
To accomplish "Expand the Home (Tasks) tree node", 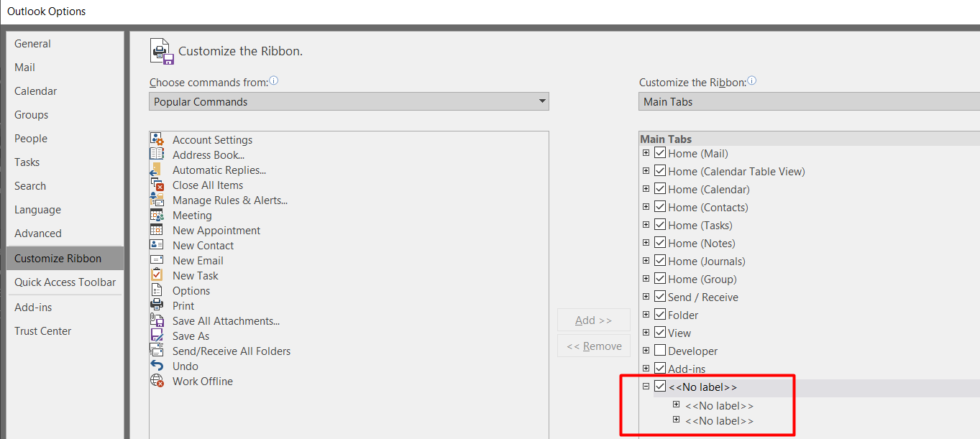I will [646, 224].
